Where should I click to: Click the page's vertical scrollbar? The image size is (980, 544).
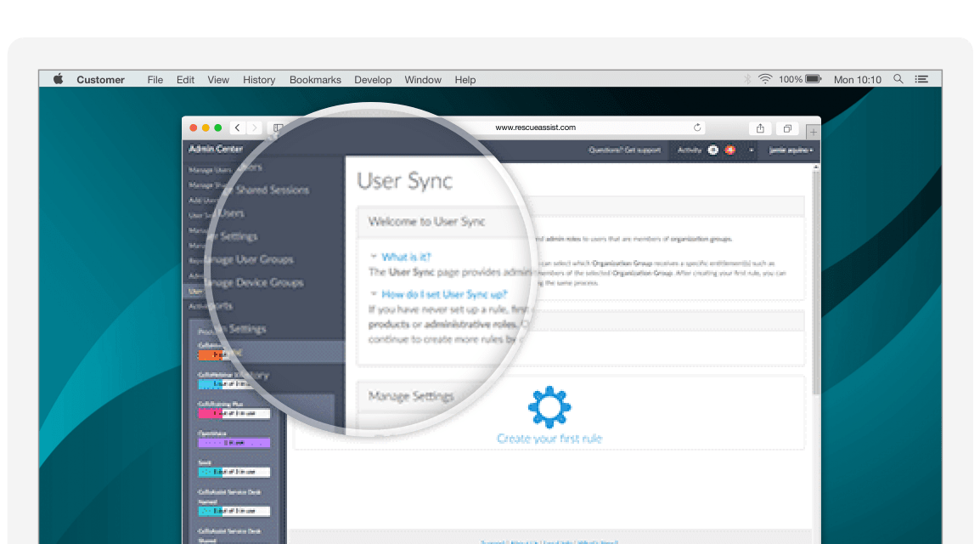point(816,280)
